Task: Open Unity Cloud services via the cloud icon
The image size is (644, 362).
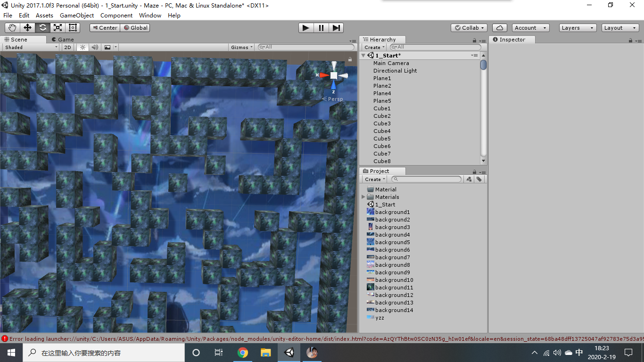Action: [x=499, y=27]
